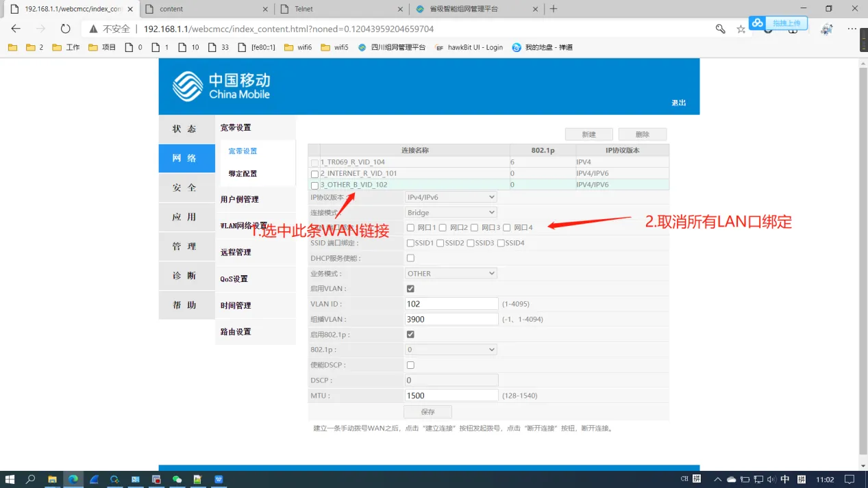Toggle the SSID1 binding checkbox

coord(410,243)
